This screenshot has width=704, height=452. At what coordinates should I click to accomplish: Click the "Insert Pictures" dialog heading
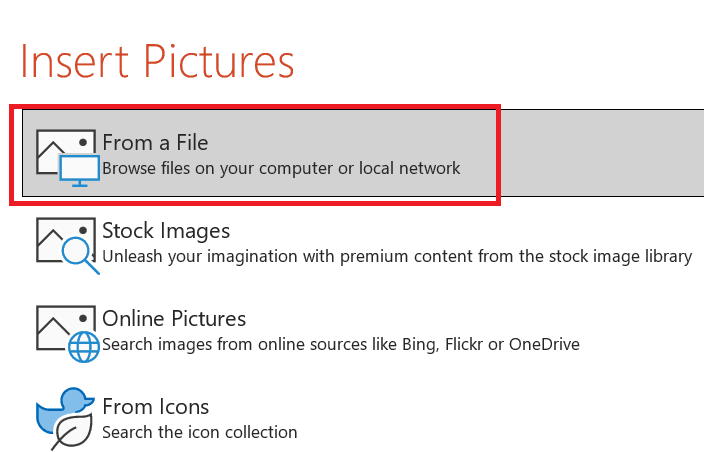pyautogui.click(x=158, y=61)
